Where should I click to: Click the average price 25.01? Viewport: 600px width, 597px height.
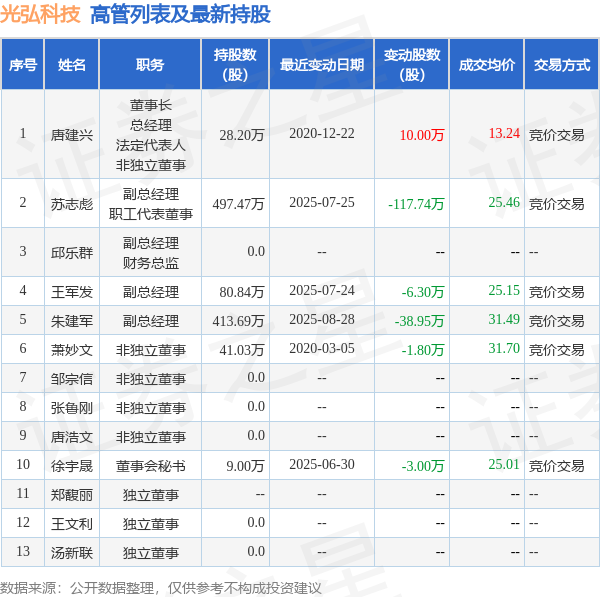coord(504,464)
